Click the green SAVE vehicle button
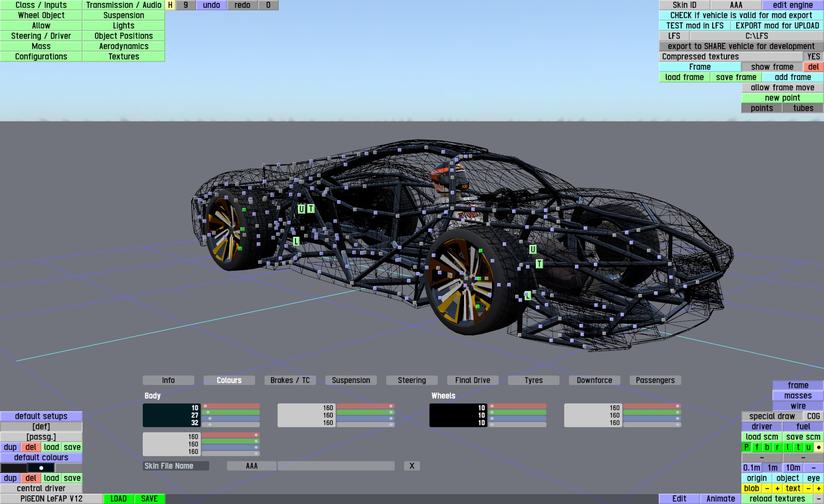Screen dimensions: 824x504 pos(150,499)
